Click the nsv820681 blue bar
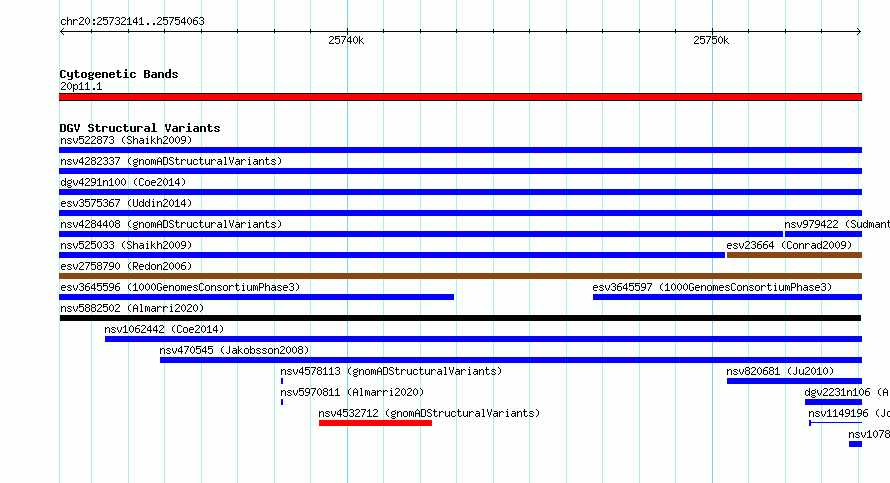The width and height of the screenshot is (890, 483). [794, 381]
